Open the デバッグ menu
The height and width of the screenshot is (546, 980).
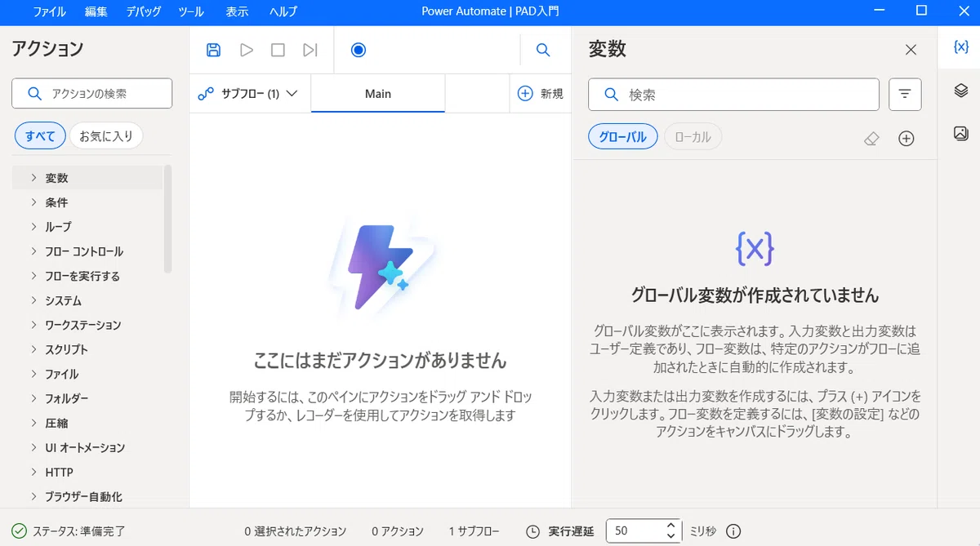144,11
